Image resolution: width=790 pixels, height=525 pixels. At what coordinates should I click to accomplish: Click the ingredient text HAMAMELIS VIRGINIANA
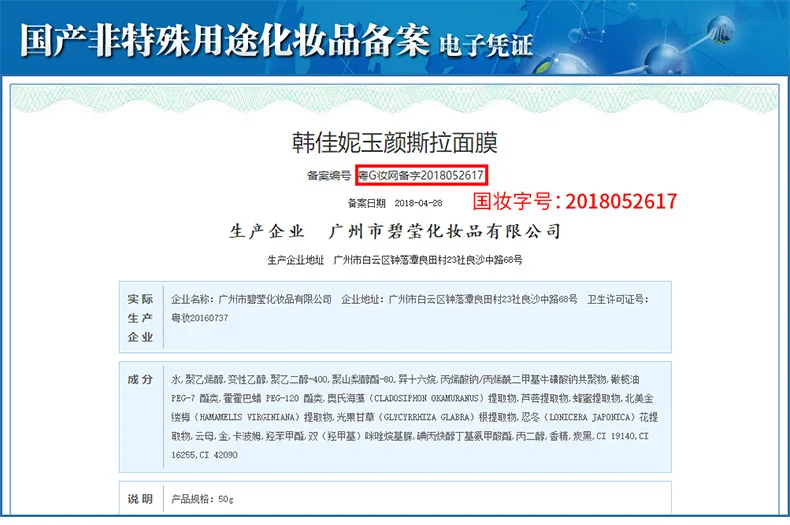tap(246, 417)
